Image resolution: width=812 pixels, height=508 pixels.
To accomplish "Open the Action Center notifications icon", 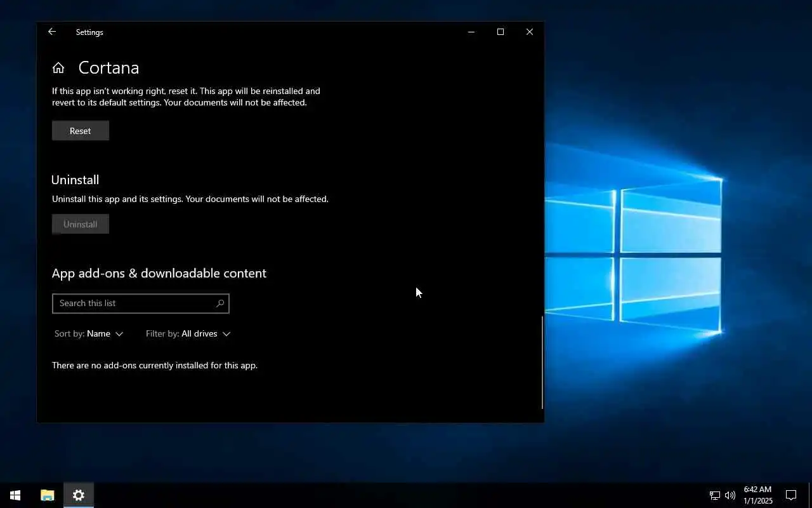I will (791, 495).
